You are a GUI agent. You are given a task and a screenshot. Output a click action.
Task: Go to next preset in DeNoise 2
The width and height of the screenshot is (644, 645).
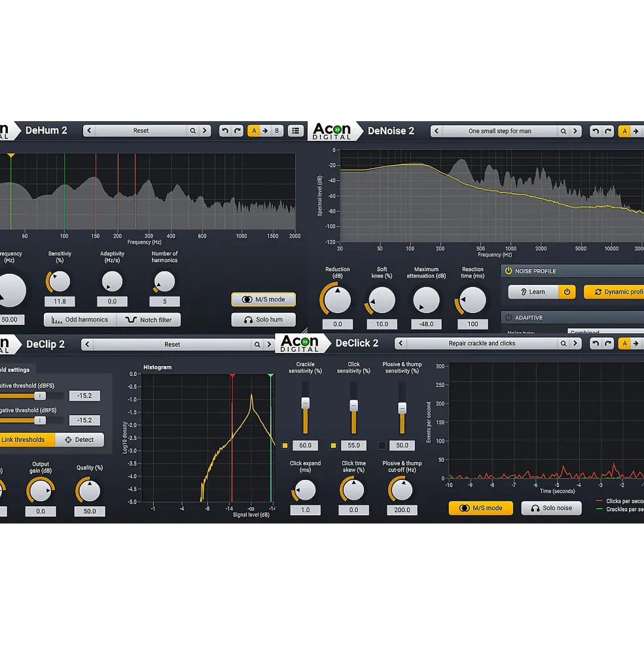pyautogui.click(x=575, y=131)
